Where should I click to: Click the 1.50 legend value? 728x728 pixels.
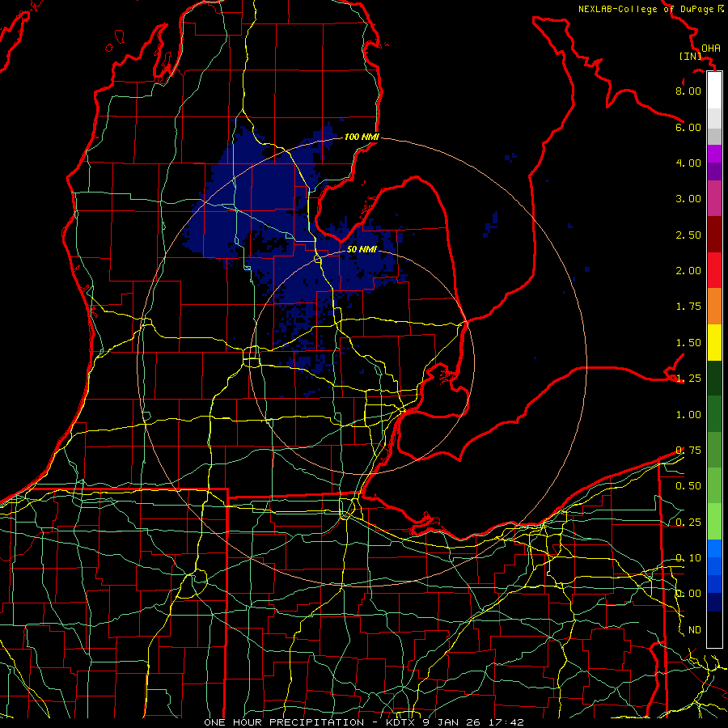point(688,343)
